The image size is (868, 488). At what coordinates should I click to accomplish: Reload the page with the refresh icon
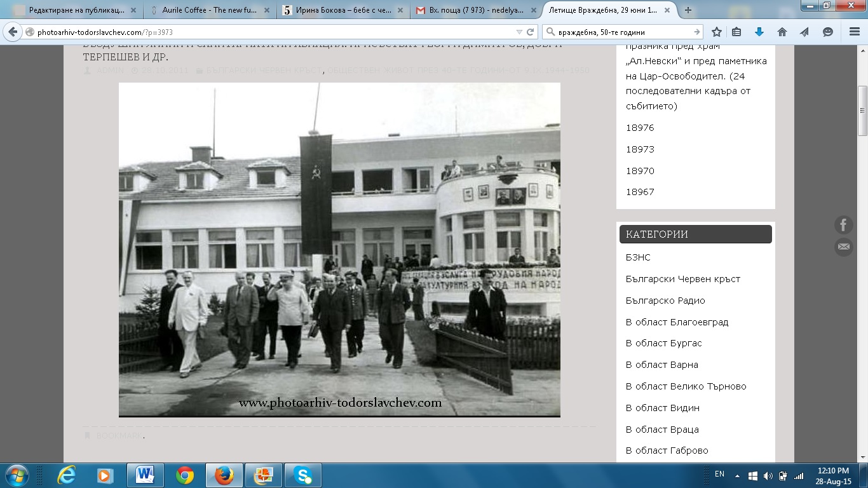tap(531, 32)
